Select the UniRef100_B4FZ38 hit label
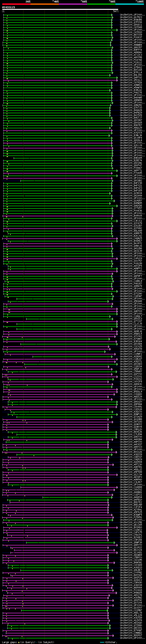Image resolution: width=146 pixels, height=644 pixels. pyautogui.click(x=131, y=183)
